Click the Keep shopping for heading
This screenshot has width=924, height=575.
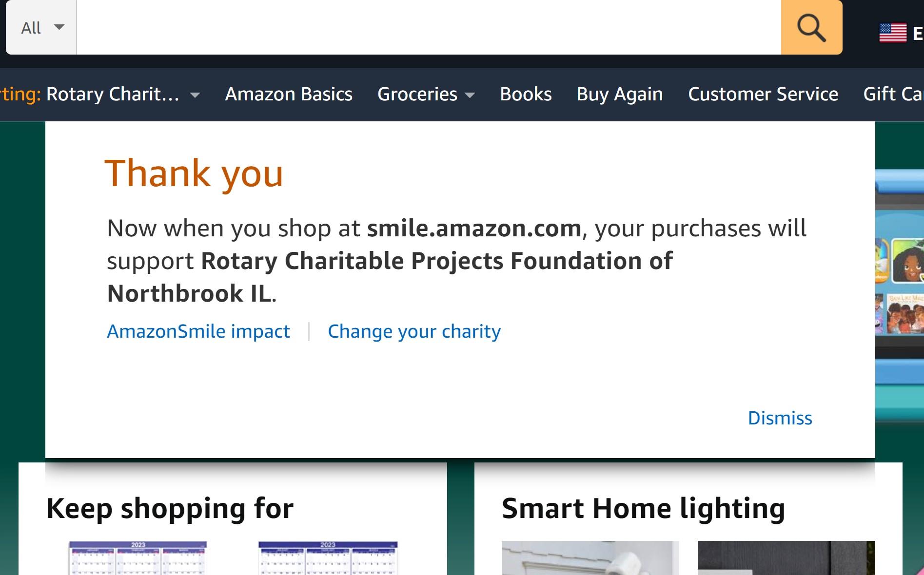170,508
